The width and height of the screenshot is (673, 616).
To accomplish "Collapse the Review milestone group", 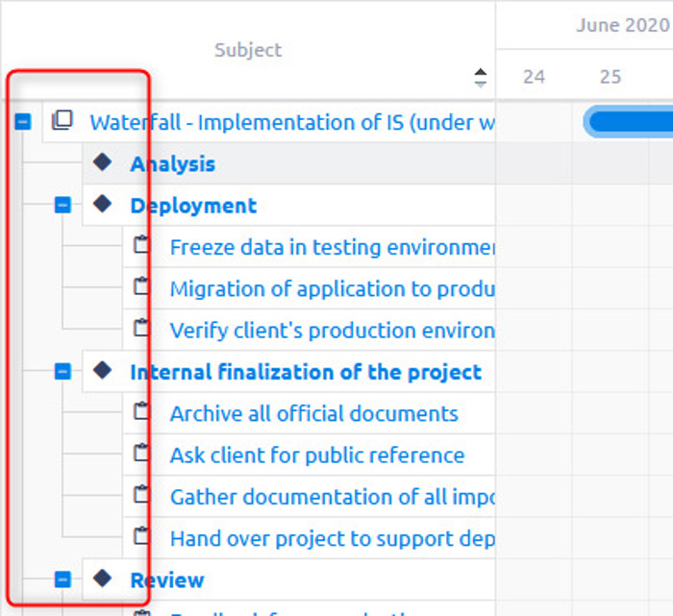I will tap(62, 579).
